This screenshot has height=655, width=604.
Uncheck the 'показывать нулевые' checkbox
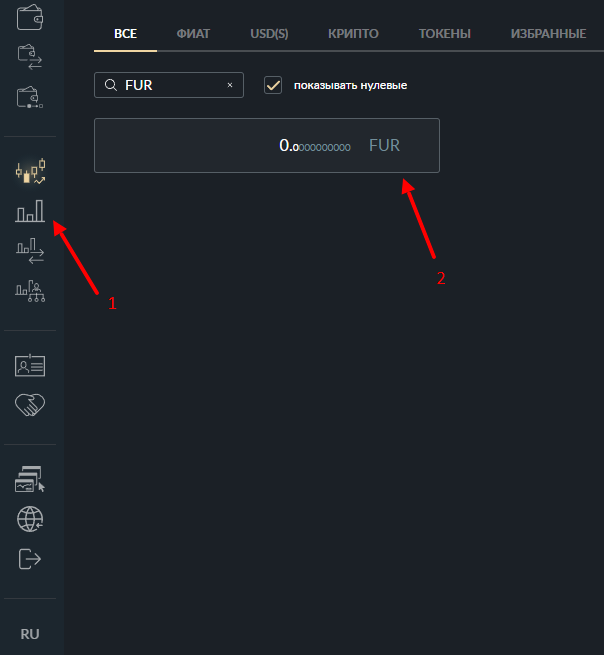tap(273, 85)
